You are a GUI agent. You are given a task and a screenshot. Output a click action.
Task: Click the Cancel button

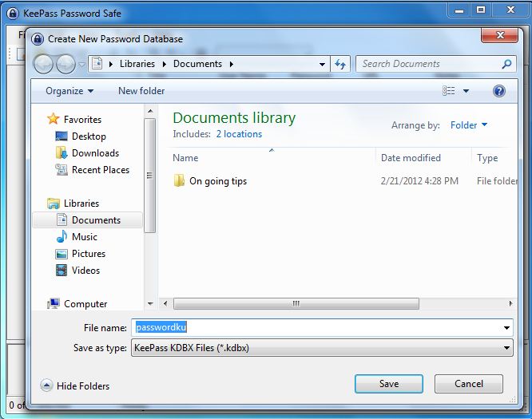(x=469, y=384)
